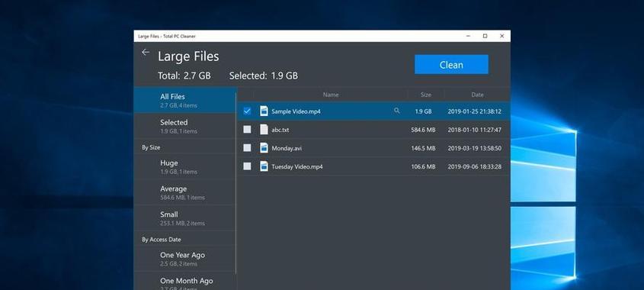Select the Tuesday Video.mp4 checkbox

247,166
